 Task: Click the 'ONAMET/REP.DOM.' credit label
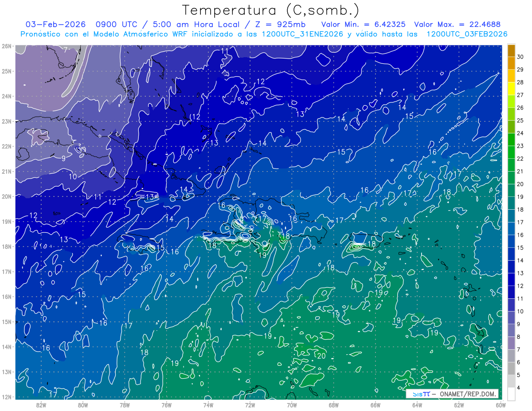(x=468, y=394)
